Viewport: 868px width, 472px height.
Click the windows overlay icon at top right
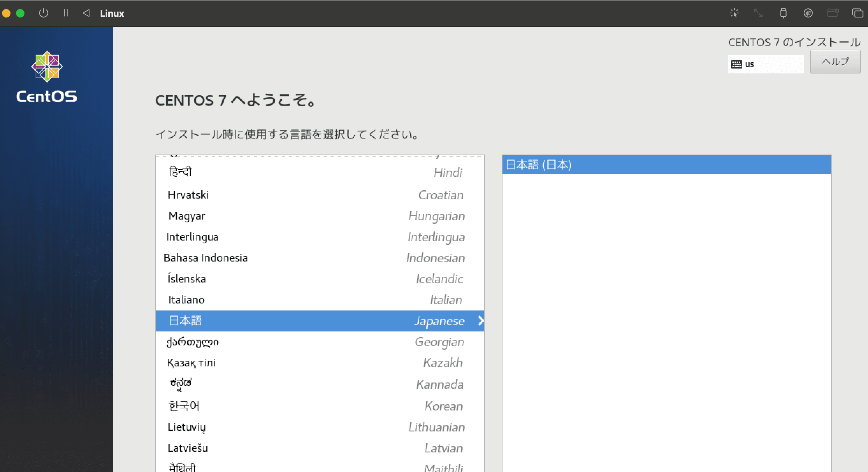858,13
